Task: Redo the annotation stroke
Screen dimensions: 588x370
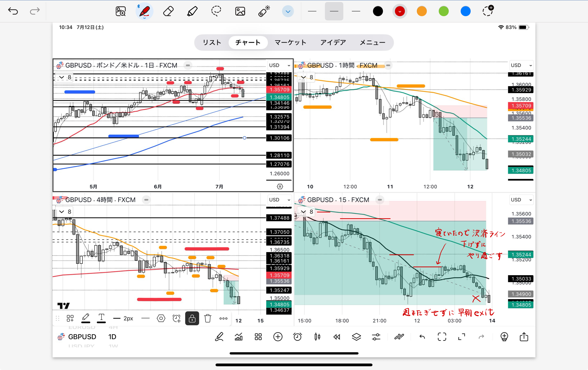Action: tap(35, 11)
